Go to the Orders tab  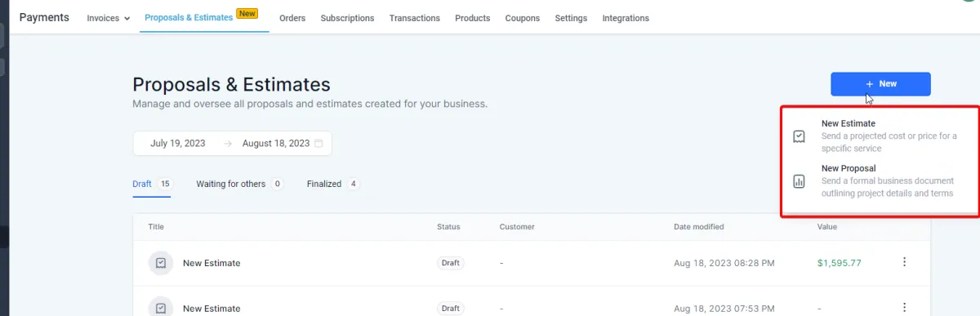292,18
